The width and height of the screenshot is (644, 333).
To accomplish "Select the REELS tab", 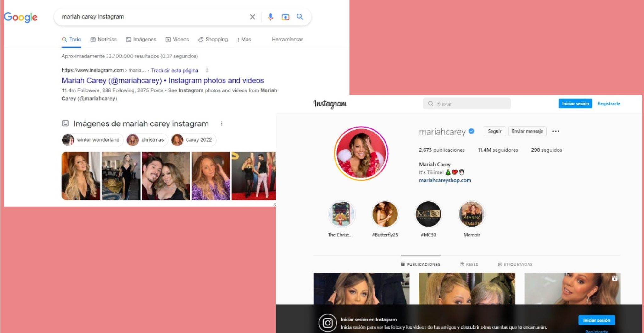I will (469, 264).
